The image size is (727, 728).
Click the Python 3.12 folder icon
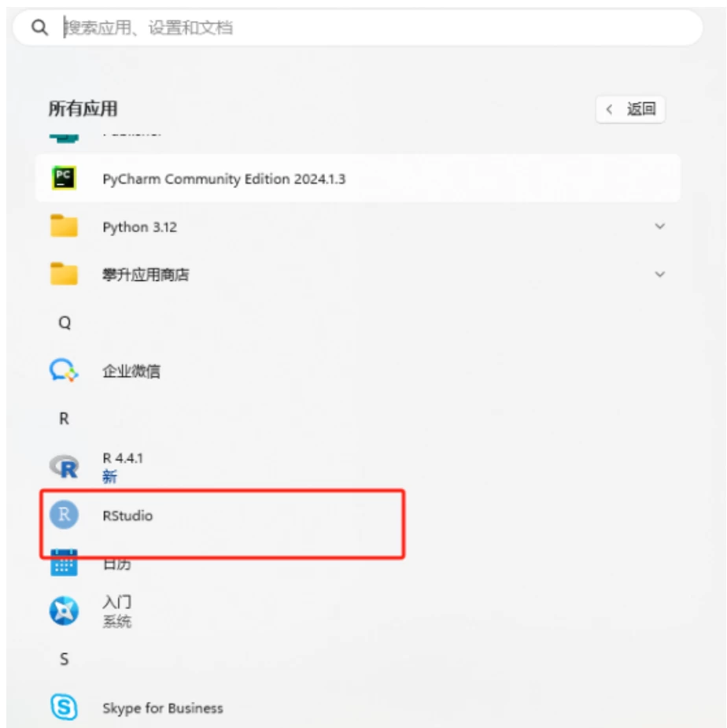pos(64,226)
